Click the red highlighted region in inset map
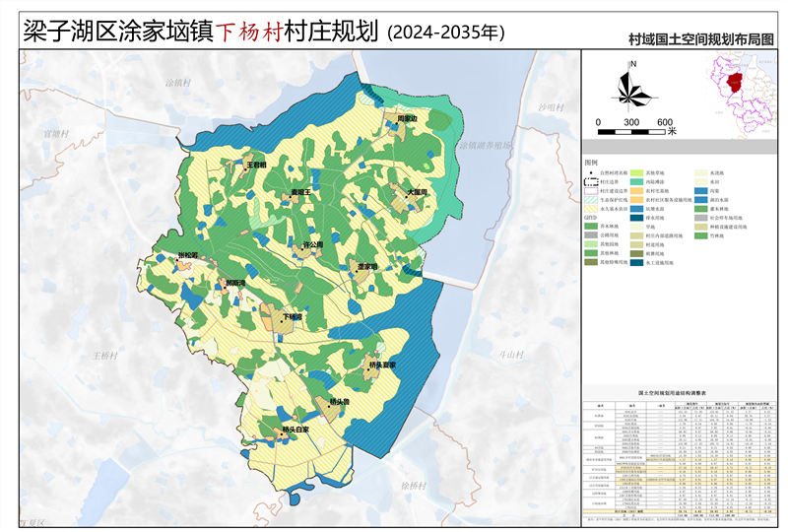The height and width of the screenshot is (532, 788). click(x=732, y=80)
